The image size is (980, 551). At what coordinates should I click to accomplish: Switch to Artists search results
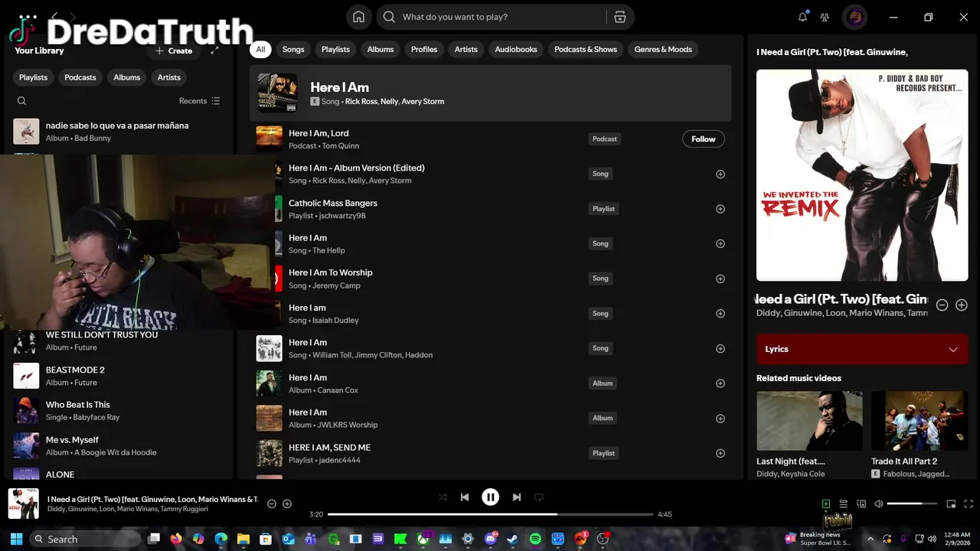466,50
